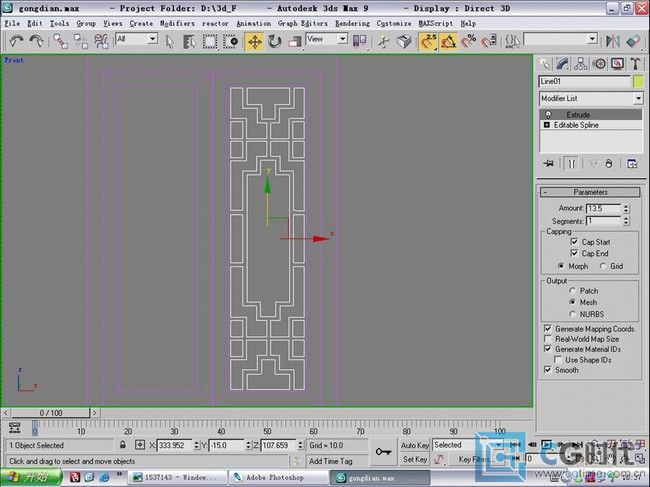Switch to the Hierarchy command panel tab
Screen dimensions: 650x487
pos(581,64)
